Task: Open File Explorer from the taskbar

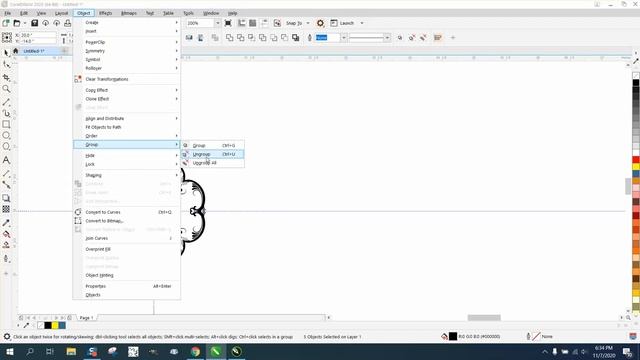Action: point(71,351)
